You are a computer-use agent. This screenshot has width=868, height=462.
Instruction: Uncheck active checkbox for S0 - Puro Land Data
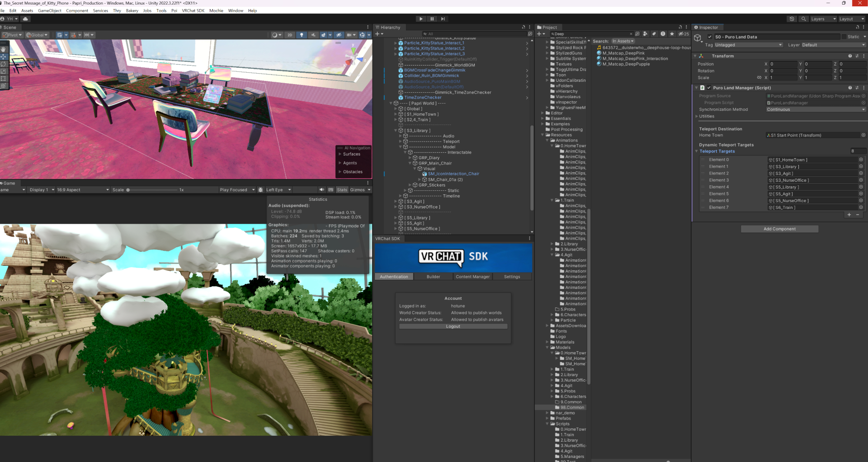(710, 37)
